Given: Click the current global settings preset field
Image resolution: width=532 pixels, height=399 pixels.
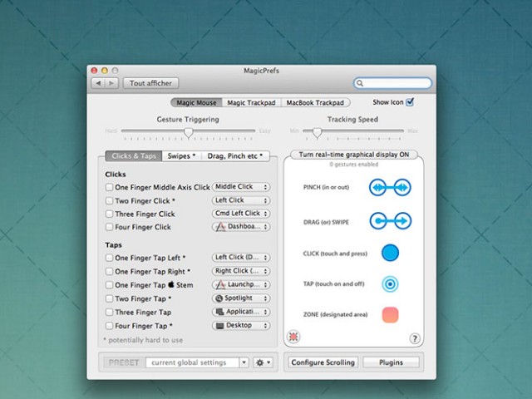Looking at the screenshot, I should pyautogui.click(x=192, y=362).
